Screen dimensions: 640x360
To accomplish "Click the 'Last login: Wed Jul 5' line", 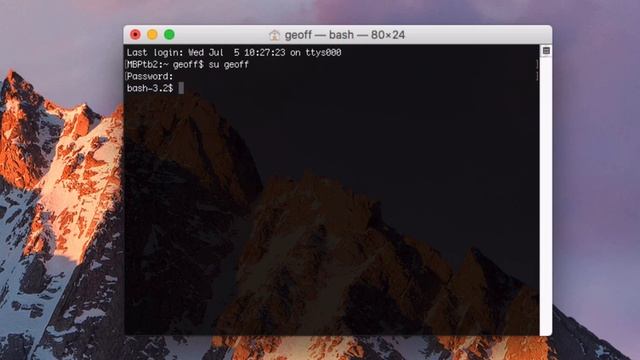I will tap(234, 53).
